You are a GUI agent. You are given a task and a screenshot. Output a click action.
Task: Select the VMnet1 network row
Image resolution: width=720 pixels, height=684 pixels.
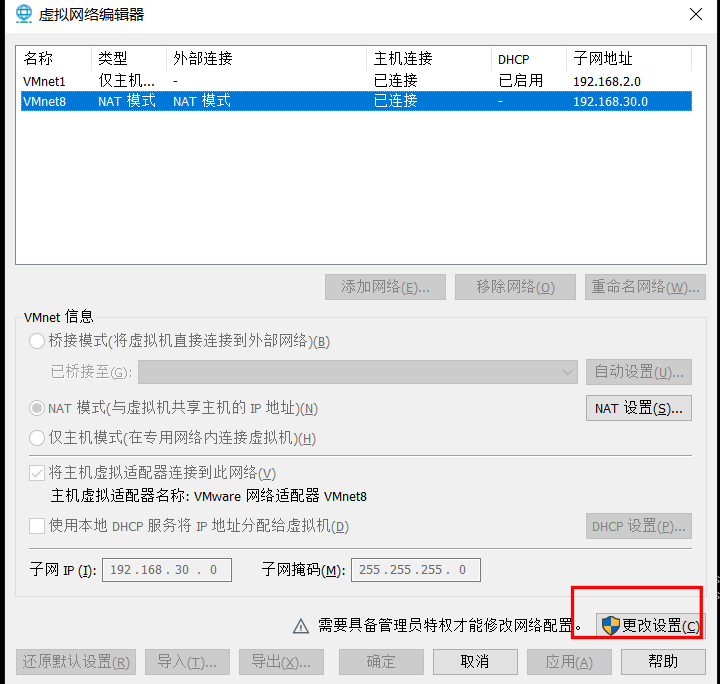pos(356,81)
